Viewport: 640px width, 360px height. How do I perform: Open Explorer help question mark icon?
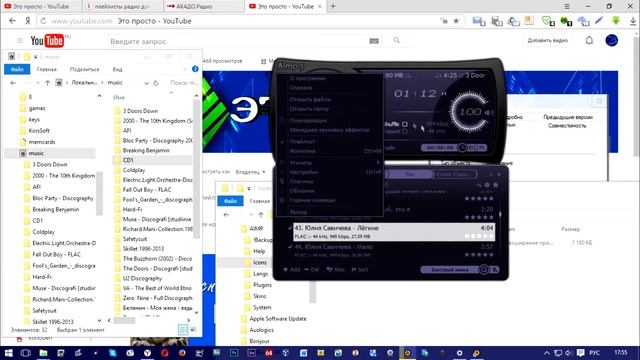coord(195,69)
